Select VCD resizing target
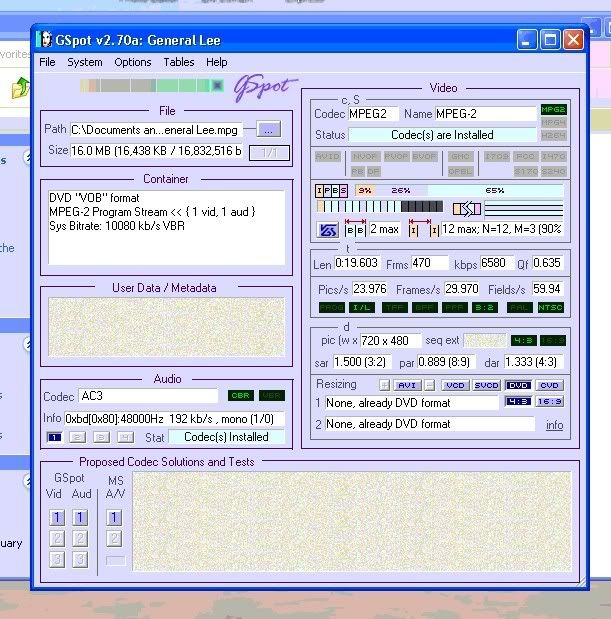 click(455, 385)
